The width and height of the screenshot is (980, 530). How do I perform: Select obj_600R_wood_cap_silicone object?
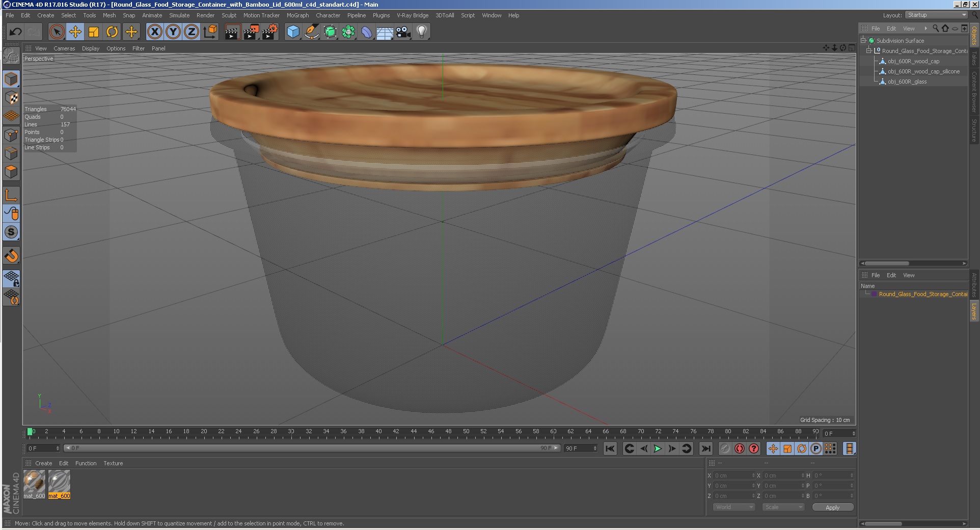click(x=923, y=71)
